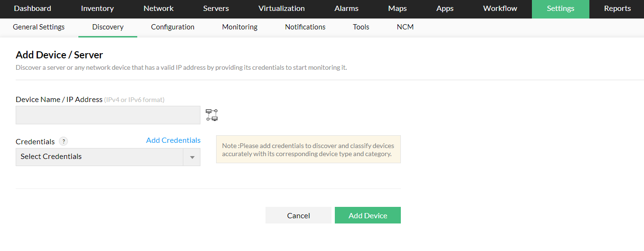
Task: Open the Select Credentials combo box
Action: coord(100,157)
